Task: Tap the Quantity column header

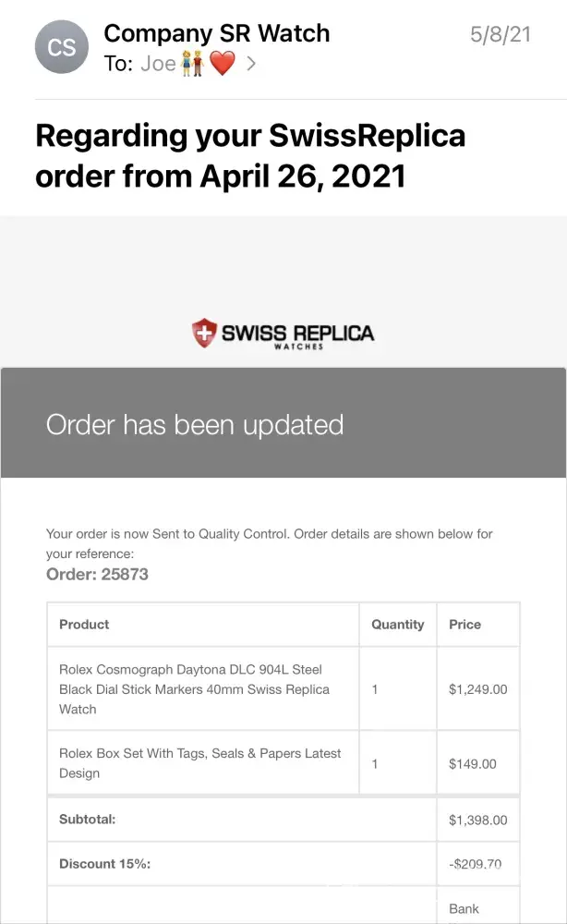Action: (x=397, y=625)
